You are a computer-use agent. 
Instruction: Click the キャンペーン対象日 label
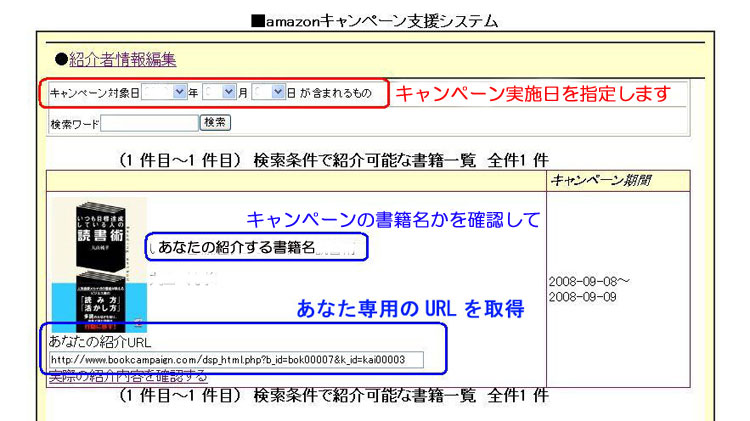94,93
